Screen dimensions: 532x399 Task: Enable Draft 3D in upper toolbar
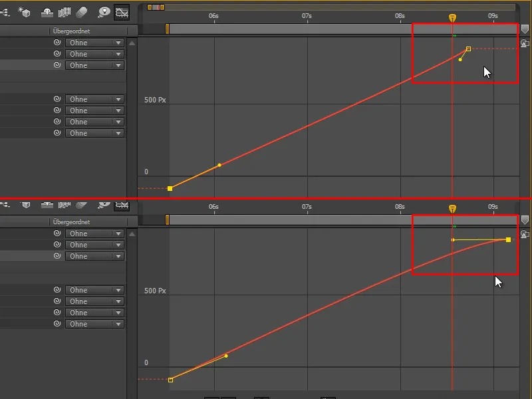click(x=24, y=12)
